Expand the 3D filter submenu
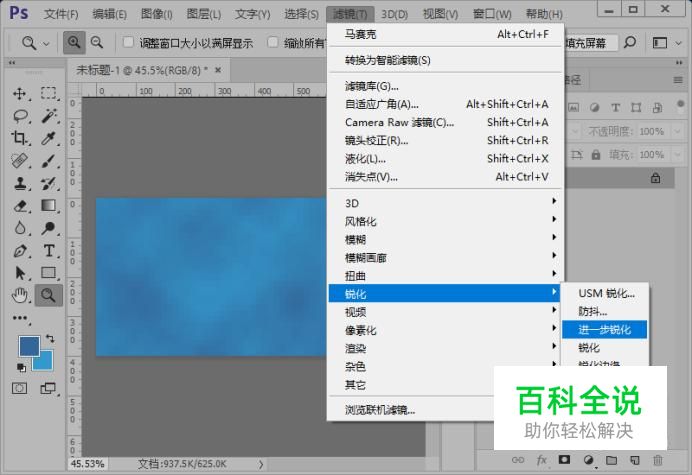Image resolution: width=692 pixels, height=475 pixels. (x=445, y=203)
